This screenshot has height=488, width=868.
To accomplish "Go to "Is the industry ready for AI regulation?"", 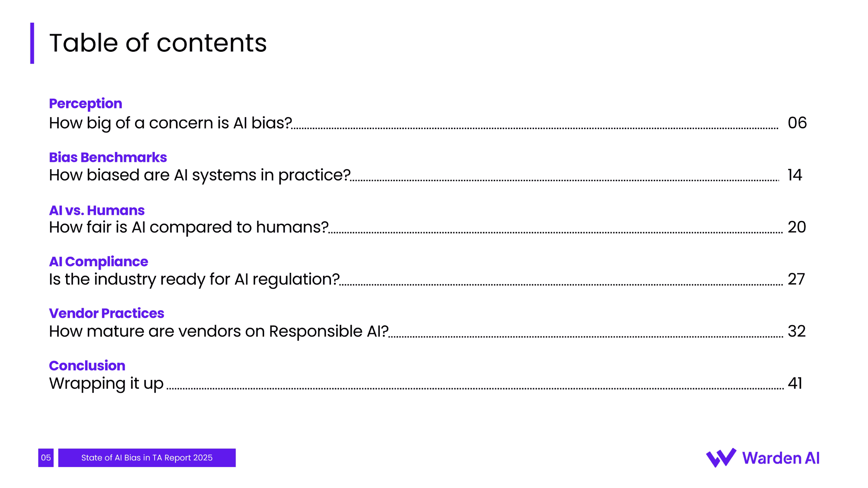I will (194, 279).
